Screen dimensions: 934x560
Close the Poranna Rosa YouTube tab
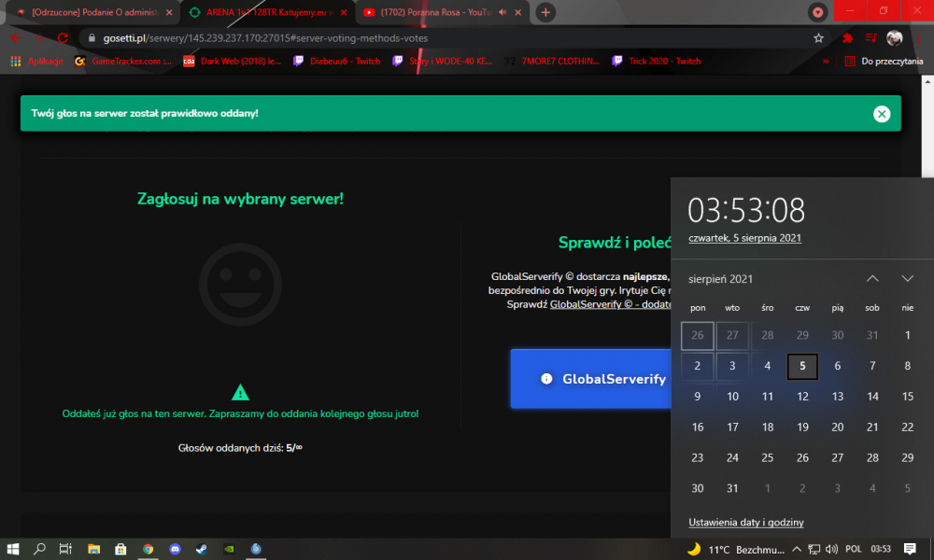(x=517, y=12)
